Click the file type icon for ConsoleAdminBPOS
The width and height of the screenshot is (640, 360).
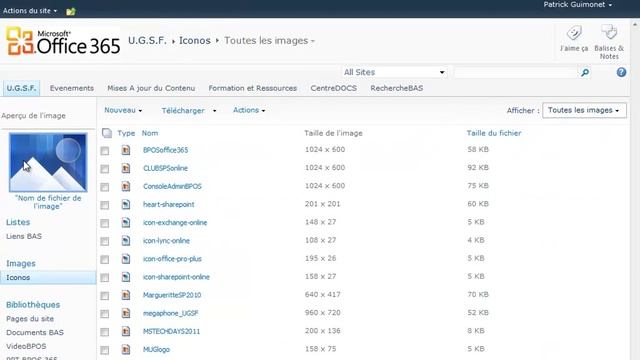(126, 186)
